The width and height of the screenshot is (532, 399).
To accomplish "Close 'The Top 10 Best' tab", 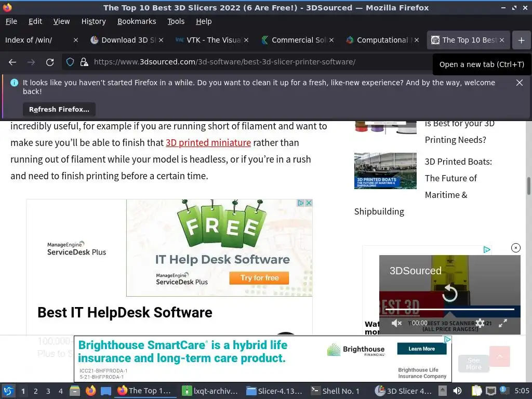I will [x=502, y=41].
